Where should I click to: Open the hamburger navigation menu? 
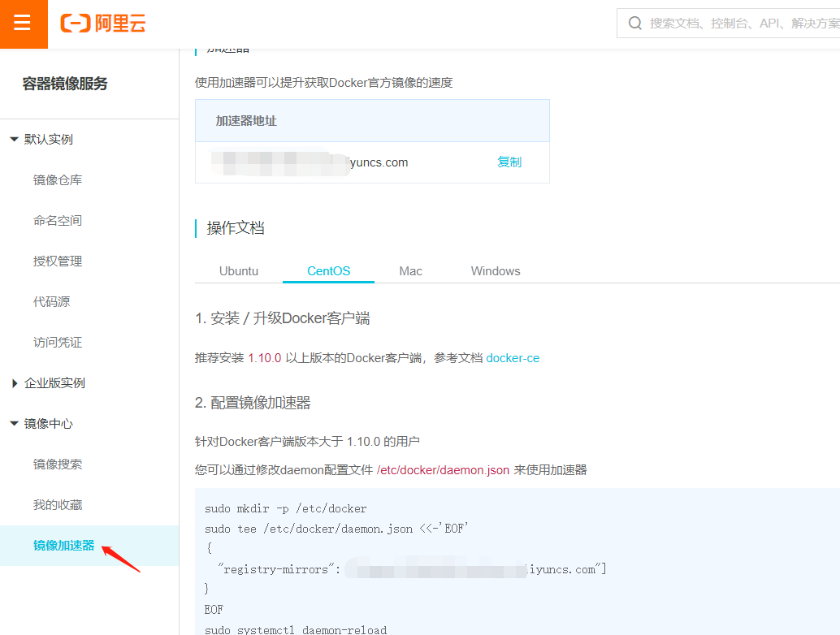[24, 24]
